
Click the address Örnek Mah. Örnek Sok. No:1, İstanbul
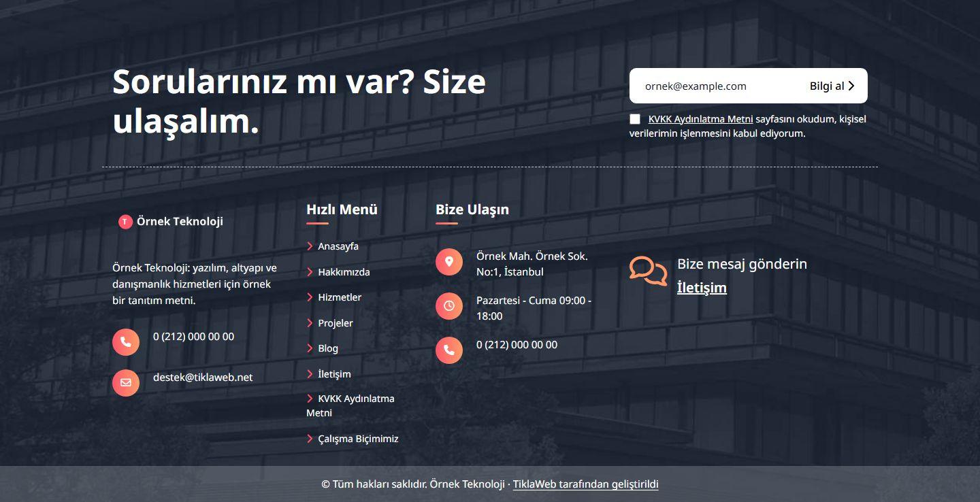532,264
